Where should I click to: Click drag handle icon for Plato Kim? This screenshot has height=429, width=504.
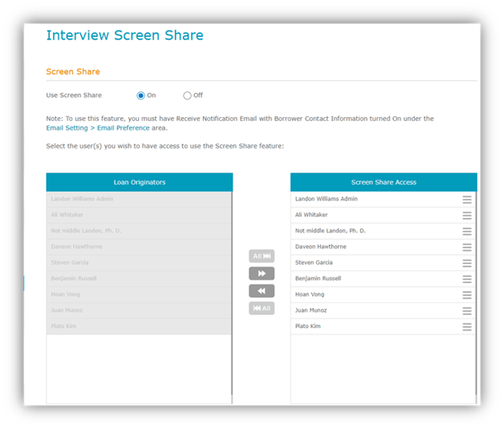pos(466,327)
